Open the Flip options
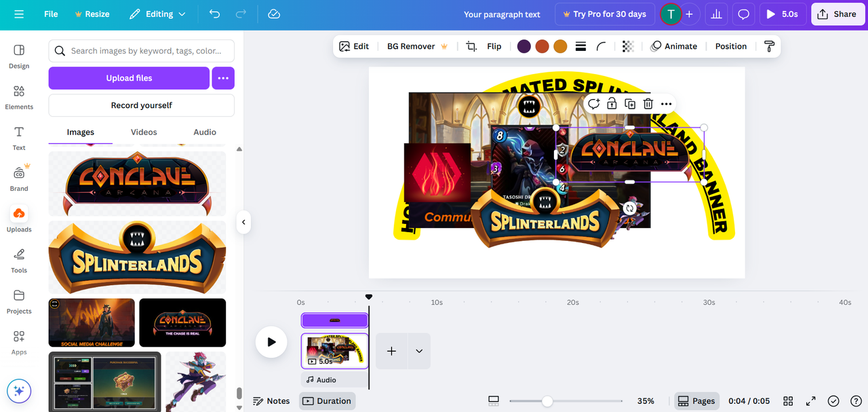Image resolution: width=868 pixels, height=412 pixels. (x=494, y=46)
